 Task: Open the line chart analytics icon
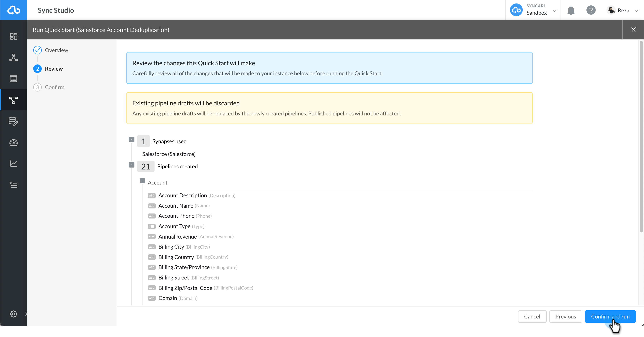pyautogui.click(x=14, y=164)
